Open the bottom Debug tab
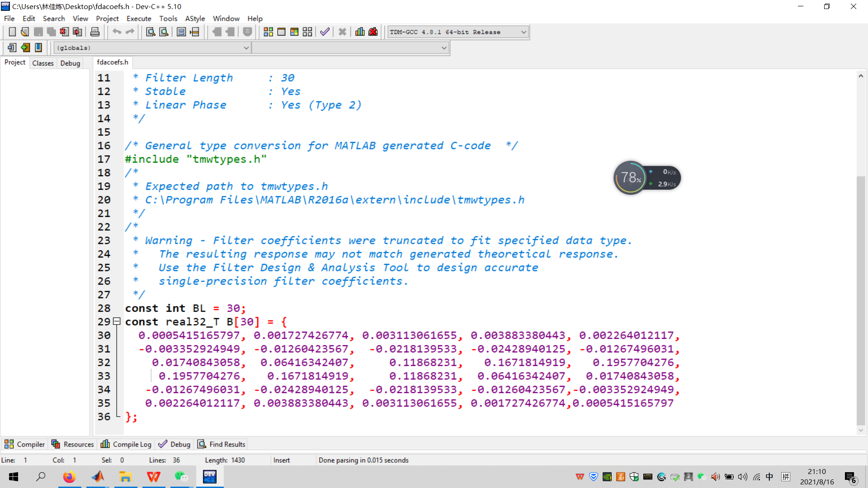The height and width of the screenshot is (488, 868). point(175,444)
